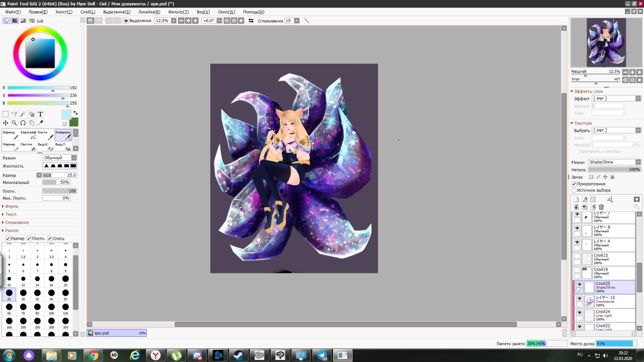
Task: Open the Окно menu
Action: pos(226,12)
